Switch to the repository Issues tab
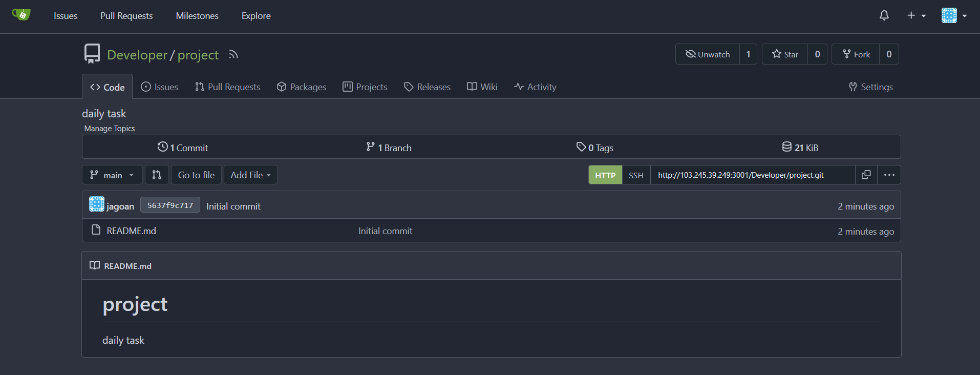 coord(160,87)
